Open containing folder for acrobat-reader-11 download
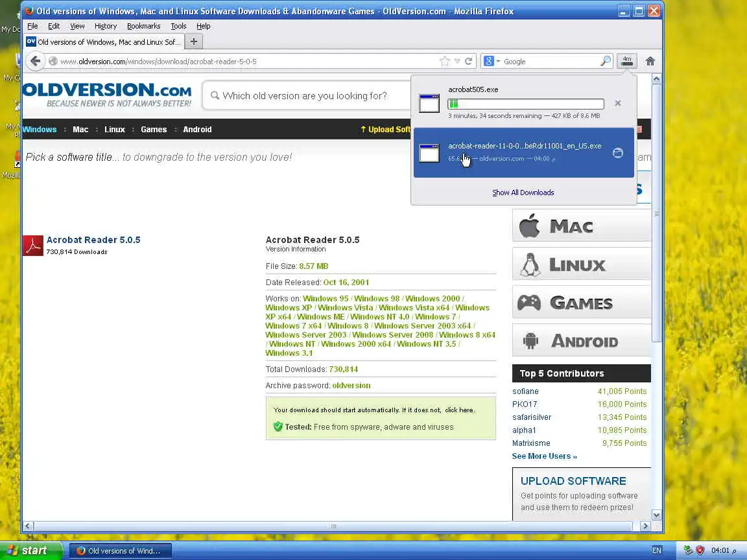Image resolution: width=747 pixels, height=560 pixels. point(617,153)
